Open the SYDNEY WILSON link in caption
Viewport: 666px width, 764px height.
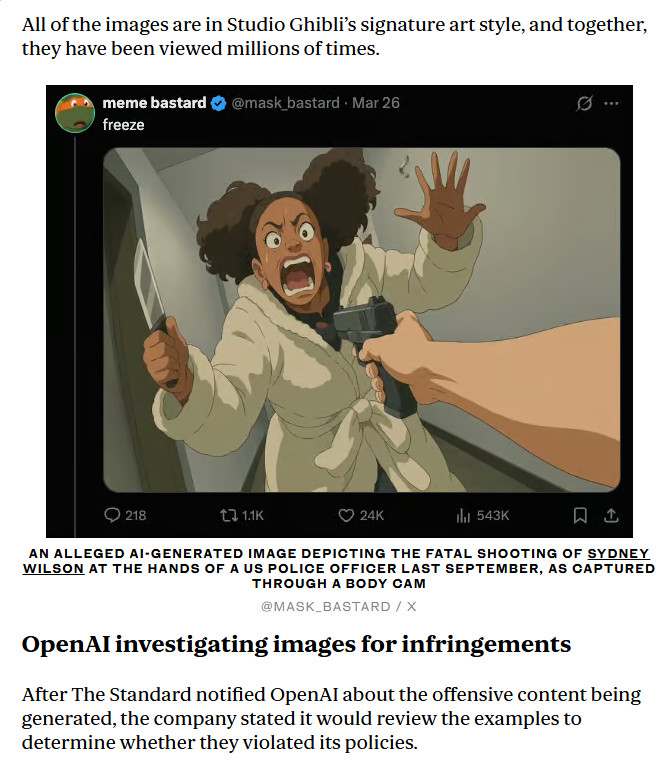pos(336,561)
